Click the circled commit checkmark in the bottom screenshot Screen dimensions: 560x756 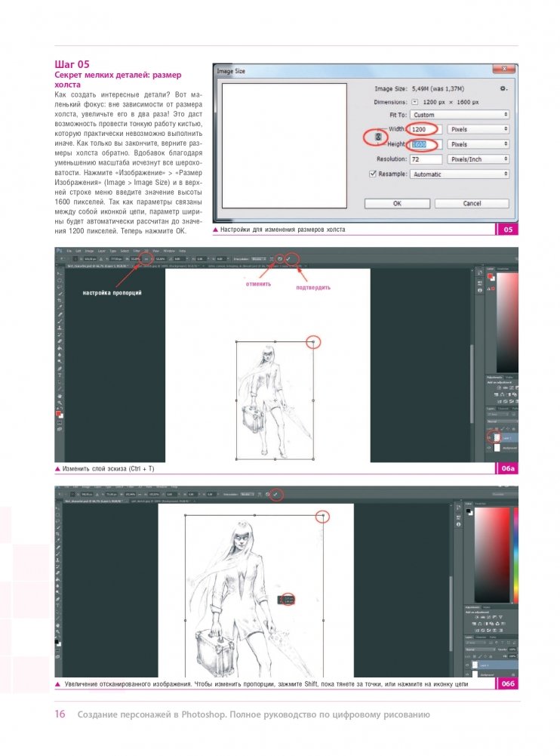[x=276, y=494]
